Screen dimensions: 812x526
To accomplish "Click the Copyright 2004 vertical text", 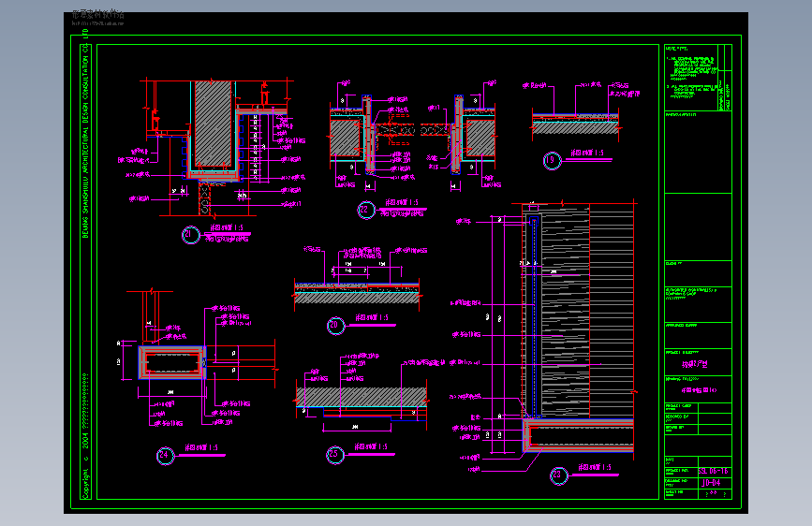I will tap(85, 435).
